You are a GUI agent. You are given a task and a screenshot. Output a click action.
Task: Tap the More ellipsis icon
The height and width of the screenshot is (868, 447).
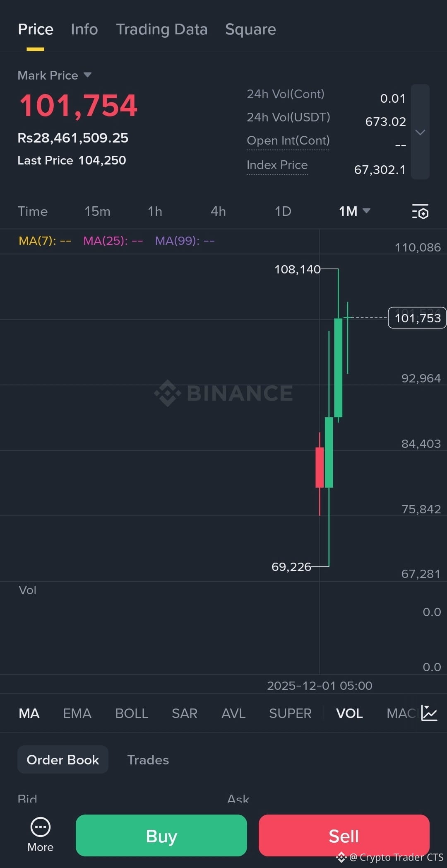[41, 827]
